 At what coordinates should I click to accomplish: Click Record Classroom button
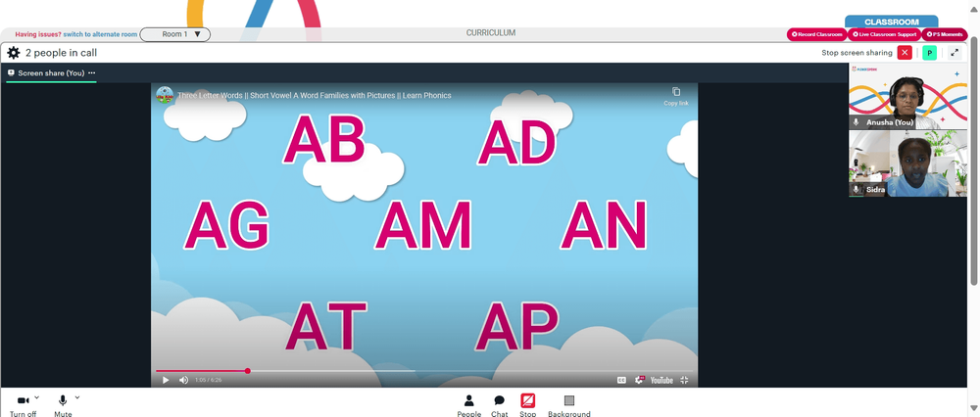[817, 34]
